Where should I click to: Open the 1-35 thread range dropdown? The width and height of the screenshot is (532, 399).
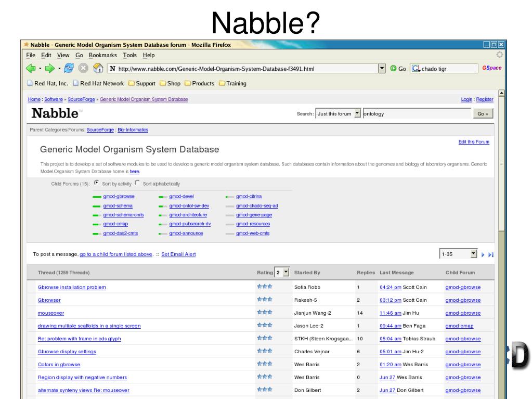click(458, 254)
